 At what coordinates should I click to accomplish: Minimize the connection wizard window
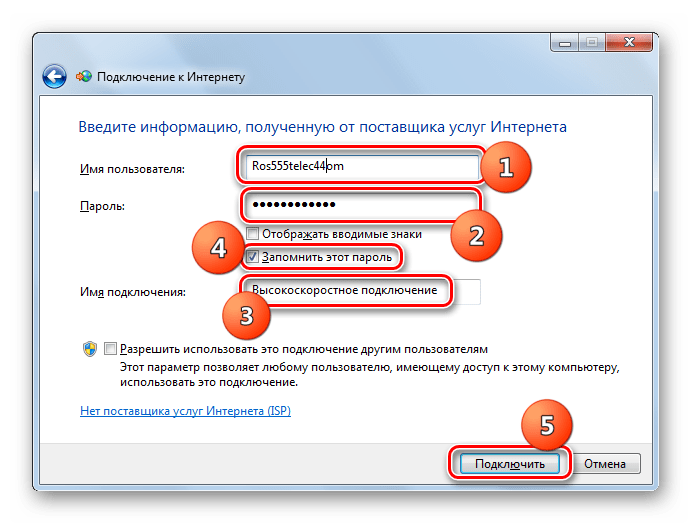(565, 43)
